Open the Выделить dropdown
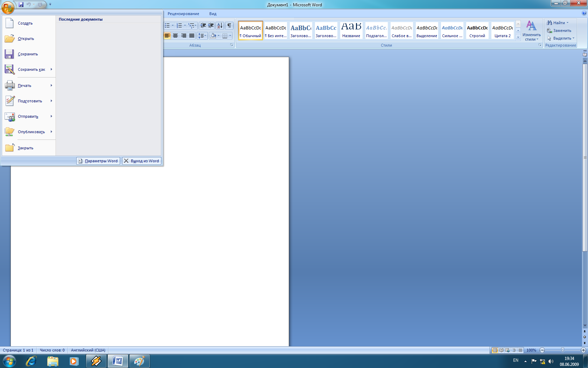This screenshot has height=368, width=588. (561, 38)
